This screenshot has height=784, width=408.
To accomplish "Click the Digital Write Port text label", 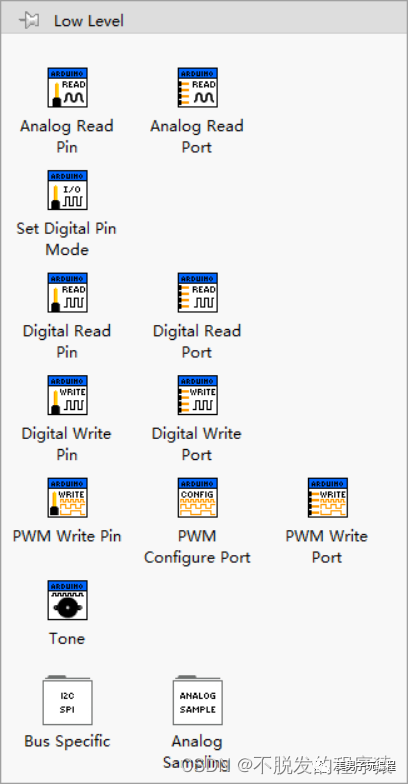I will 196,444.
